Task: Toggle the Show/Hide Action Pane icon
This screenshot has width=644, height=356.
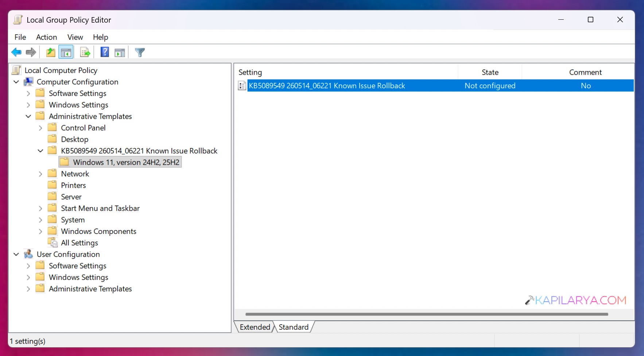Action: [x=120, y=53]
